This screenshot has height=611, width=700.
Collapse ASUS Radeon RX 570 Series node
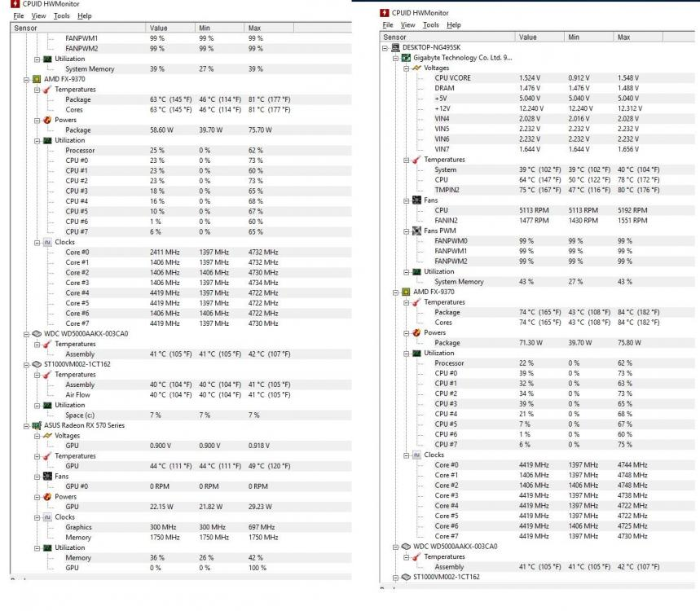click(26, 426)
